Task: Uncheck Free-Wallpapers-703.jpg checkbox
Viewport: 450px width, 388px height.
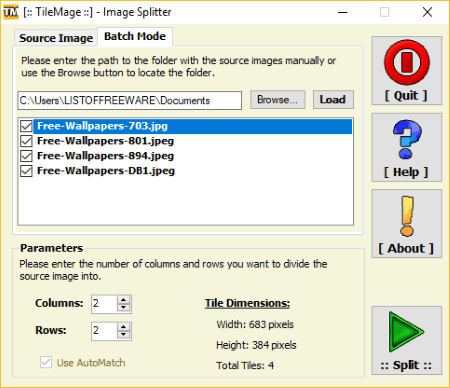Action: tap(26, 126)
